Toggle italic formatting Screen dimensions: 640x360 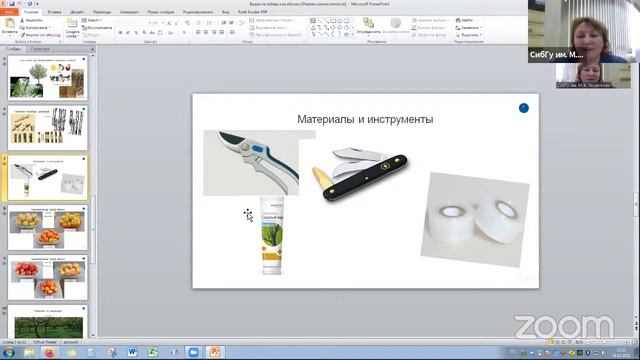click(128, 33)
